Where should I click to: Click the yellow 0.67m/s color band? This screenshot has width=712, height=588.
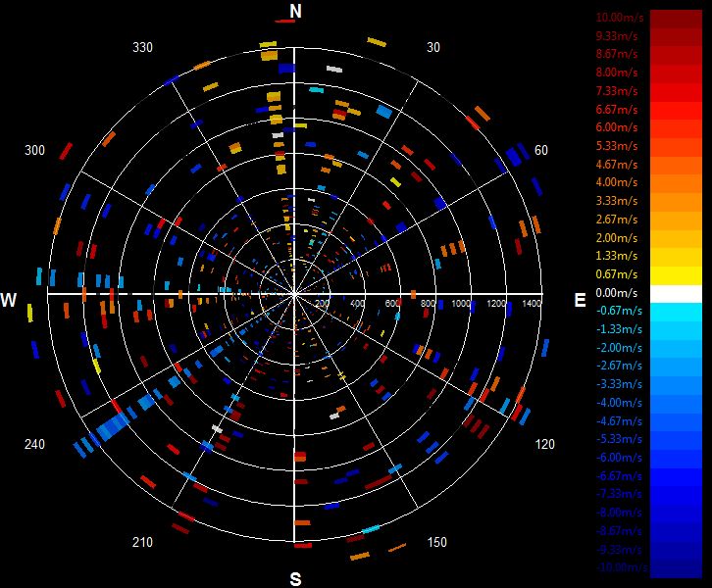tap(676, 275)
